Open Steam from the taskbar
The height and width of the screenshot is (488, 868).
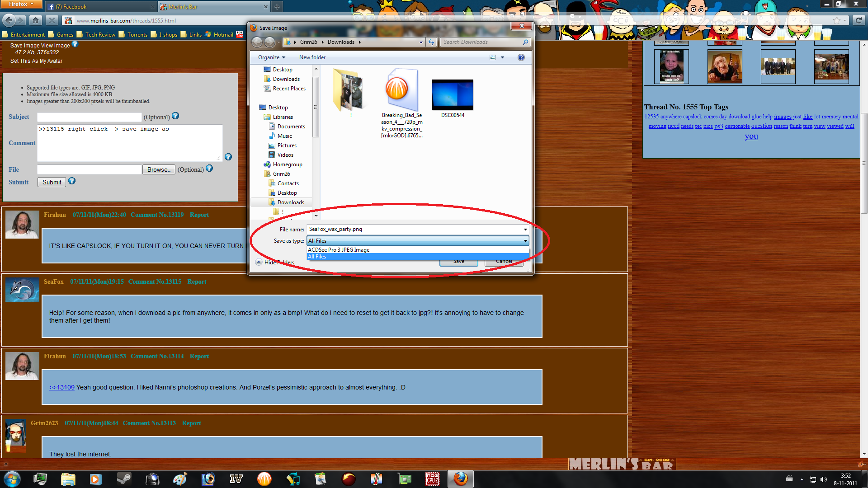[123, 479]
